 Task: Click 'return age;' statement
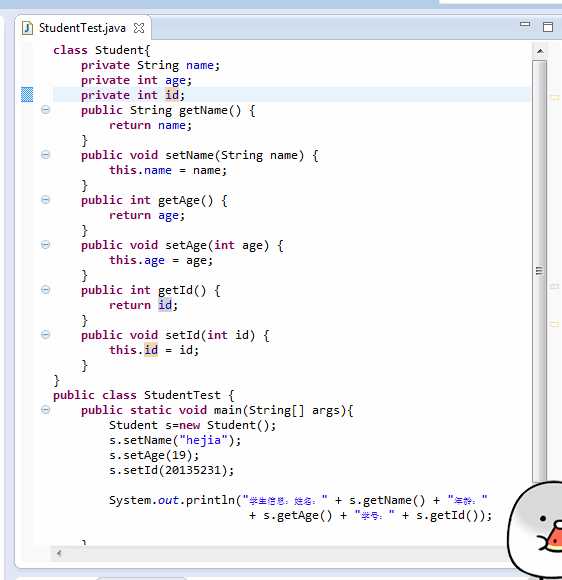[147, 215]
